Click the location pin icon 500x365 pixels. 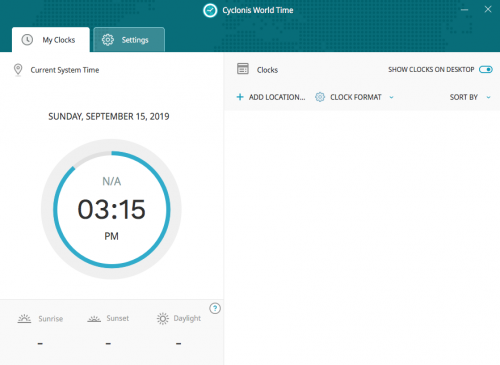[x=18, y=70]
